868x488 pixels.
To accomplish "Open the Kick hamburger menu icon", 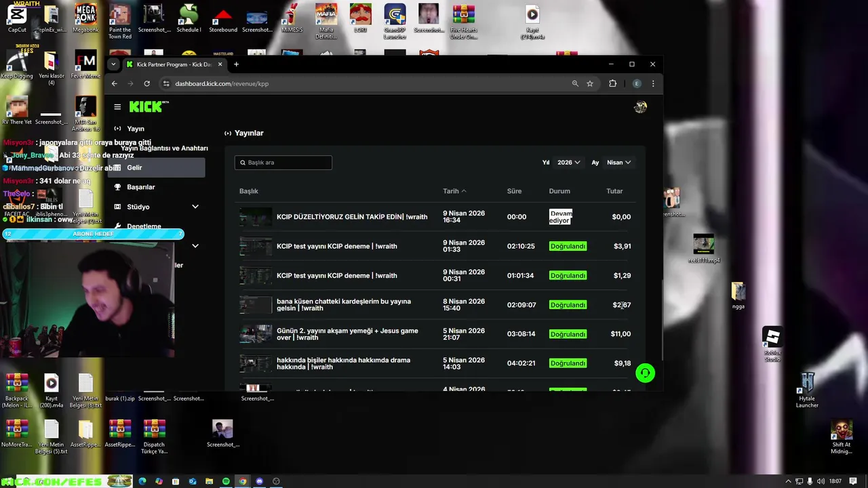I will 117,107.
